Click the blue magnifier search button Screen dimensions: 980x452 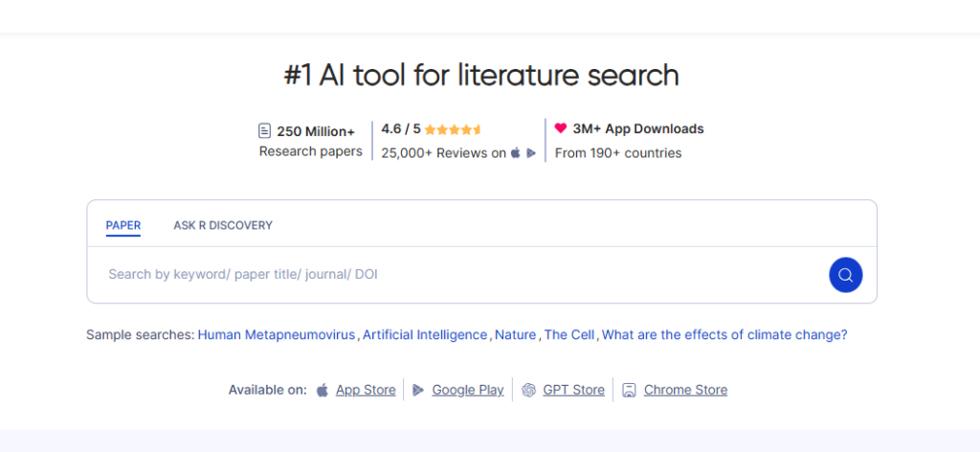tap(845, 275)
